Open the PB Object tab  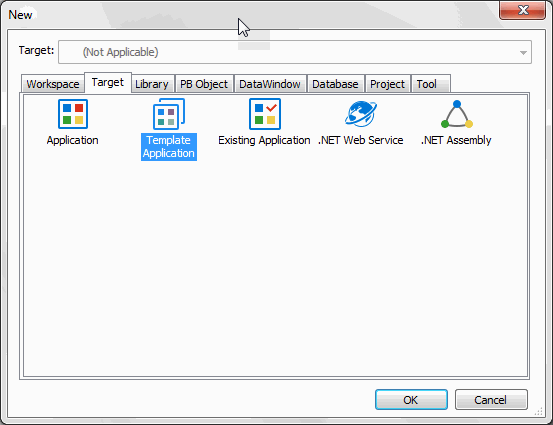click(204, 84)
